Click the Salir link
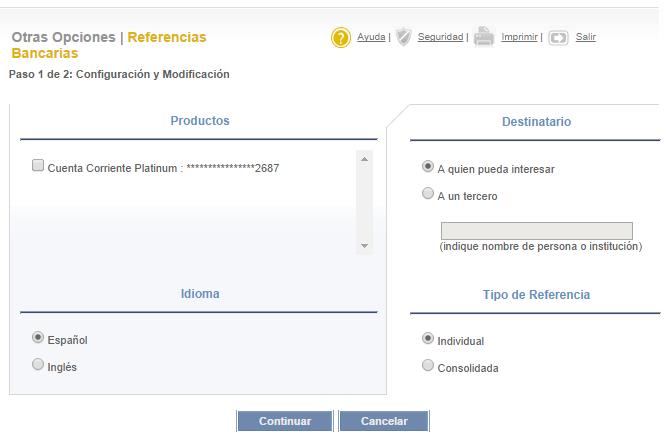Image resolution: width=666 pixels, height=439 pixels. (x=585, y=37)
